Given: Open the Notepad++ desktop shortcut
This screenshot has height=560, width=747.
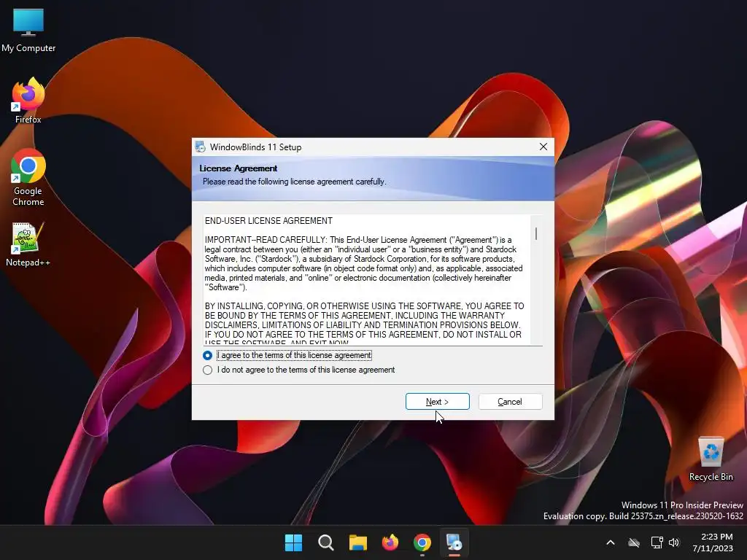Looking at the screenshot, I should [x=28, y=244].
